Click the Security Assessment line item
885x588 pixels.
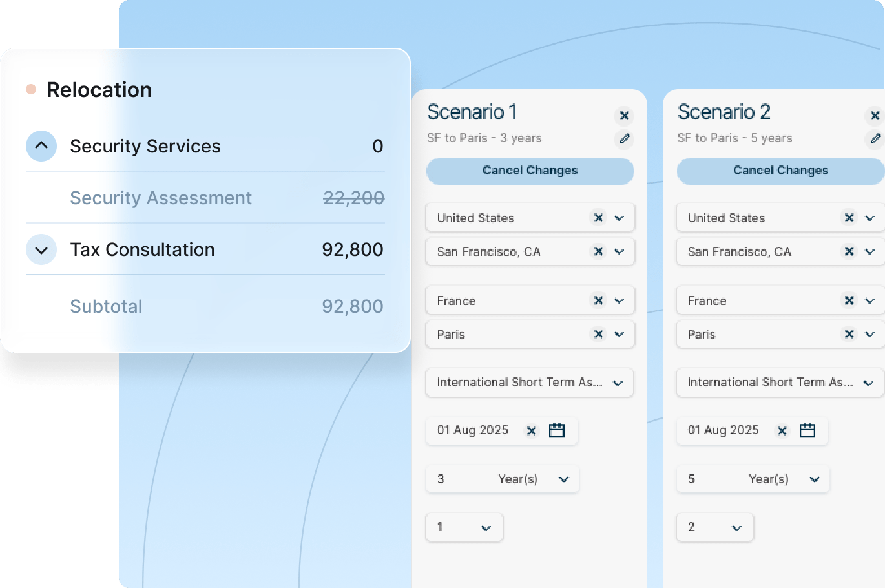pos(161,198)
